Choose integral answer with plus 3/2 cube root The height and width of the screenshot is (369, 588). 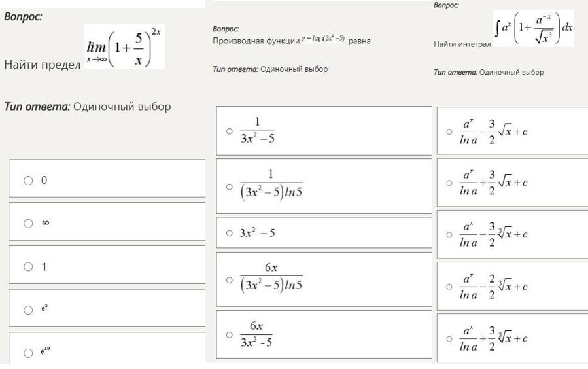point(449,338)
